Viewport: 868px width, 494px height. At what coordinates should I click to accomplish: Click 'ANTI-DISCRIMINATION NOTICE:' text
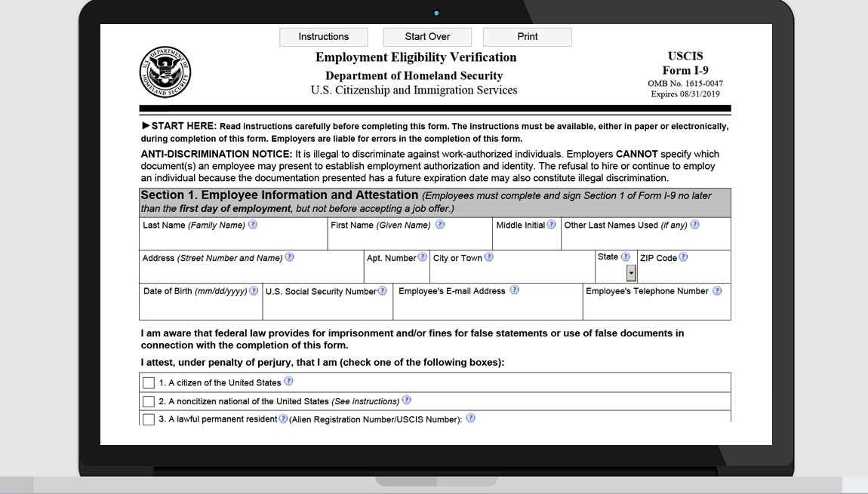pos(217,155)
